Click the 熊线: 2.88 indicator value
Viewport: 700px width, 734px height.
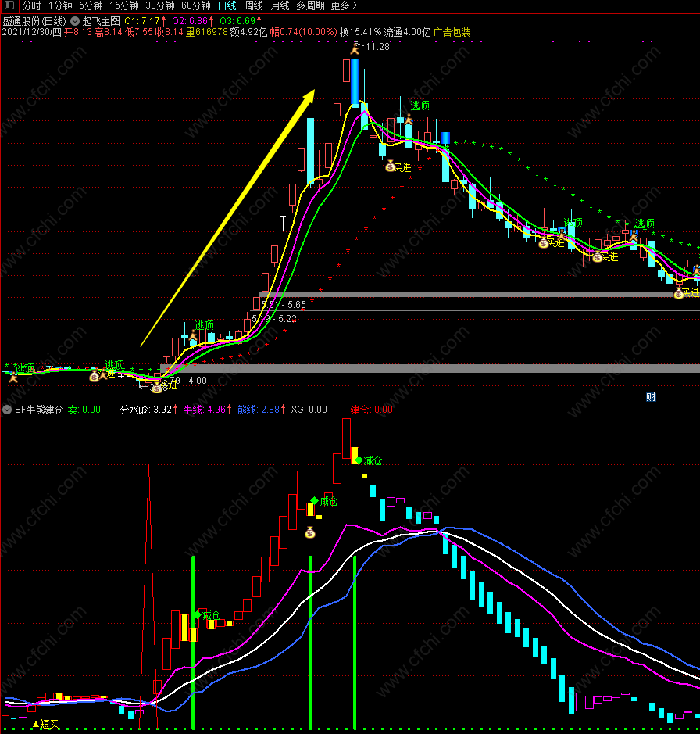tap(262, 410)
